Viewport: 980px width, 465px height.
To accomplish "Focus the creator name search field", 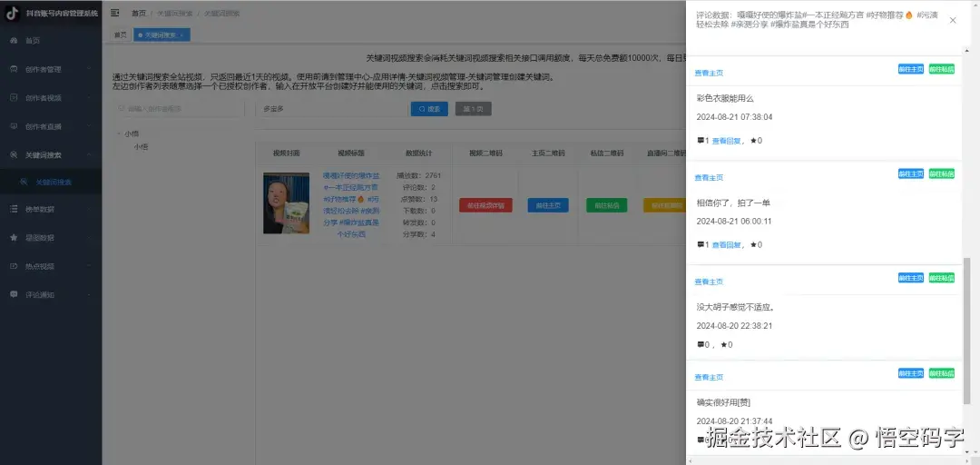I will (179, 109).
